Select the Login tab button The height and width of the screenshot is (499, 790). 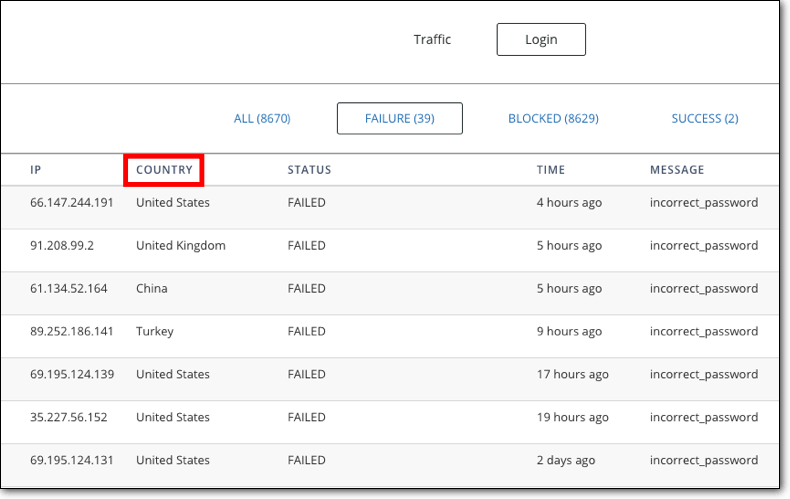click(541, 39)
